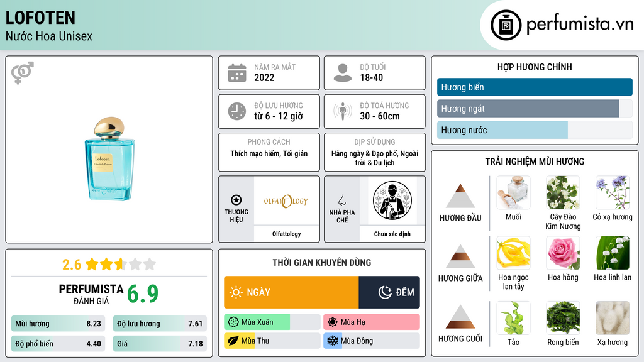Screen dimensions: 644x362
Task: Click the sun icon next to Ngày
Action: pyautogui.click(x=236, y=292)
